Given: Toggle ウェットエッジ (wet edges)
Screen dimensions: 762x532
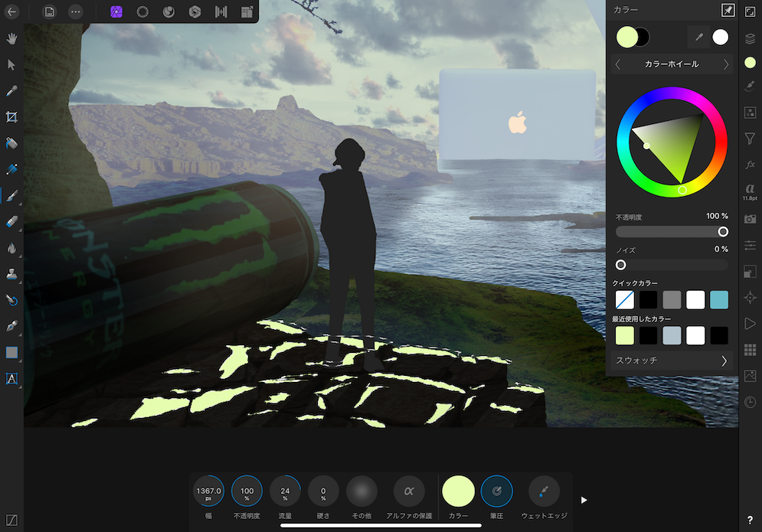Looking at the screenshot, I should (x=544, y=491).
